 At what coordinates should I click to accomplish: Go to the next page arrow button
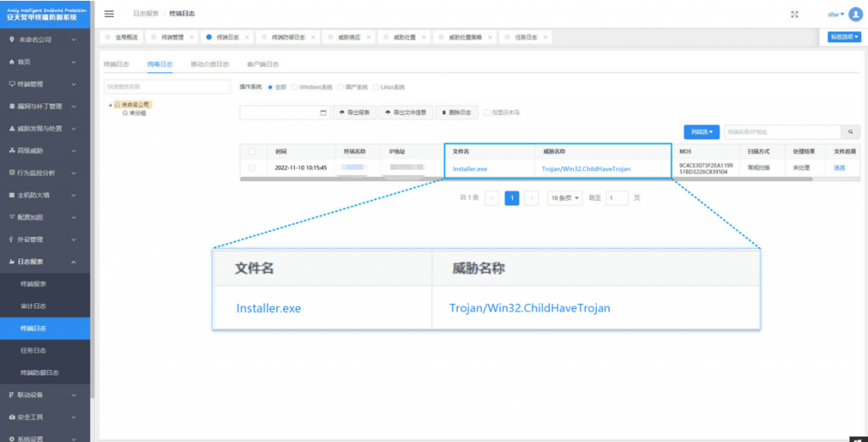531,198
